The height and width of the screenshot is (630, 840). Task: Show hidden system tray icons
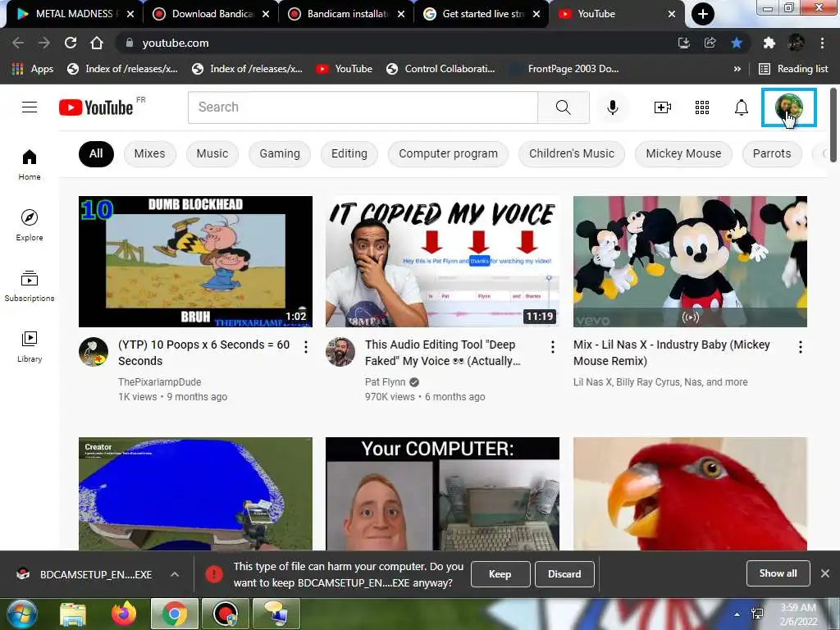[737, 614]
